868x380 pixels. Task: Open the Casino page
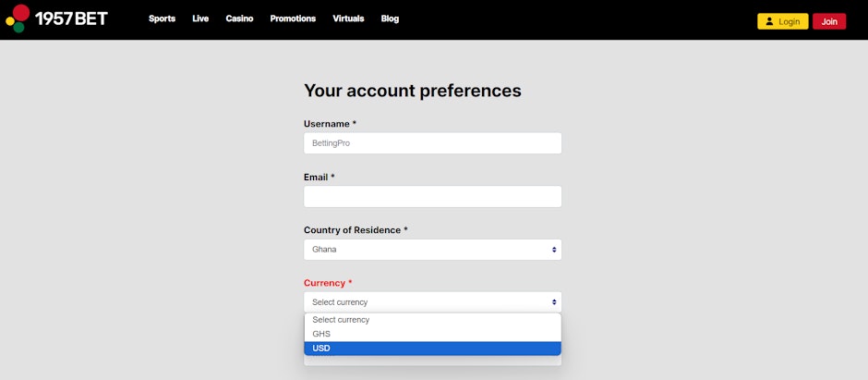tap(239, 18)
